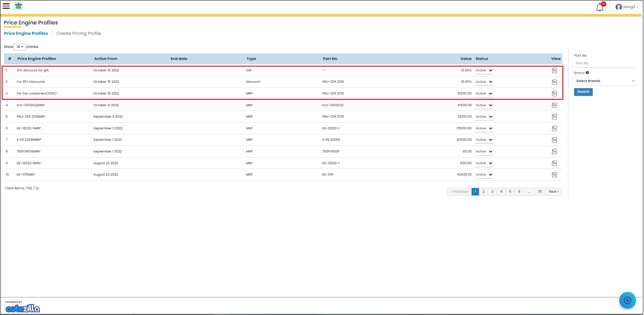
Task: Click the company logo icon in header
Action: [18, 6]
